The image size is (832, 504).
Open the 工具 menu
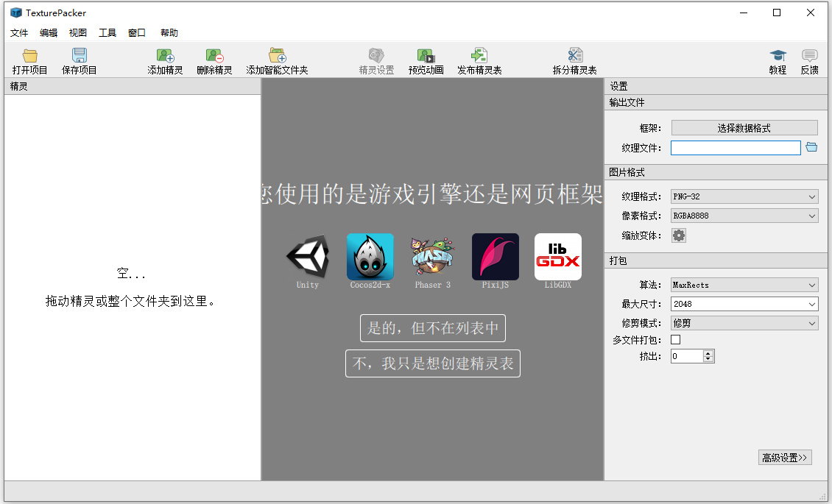(x=107, y=32)
